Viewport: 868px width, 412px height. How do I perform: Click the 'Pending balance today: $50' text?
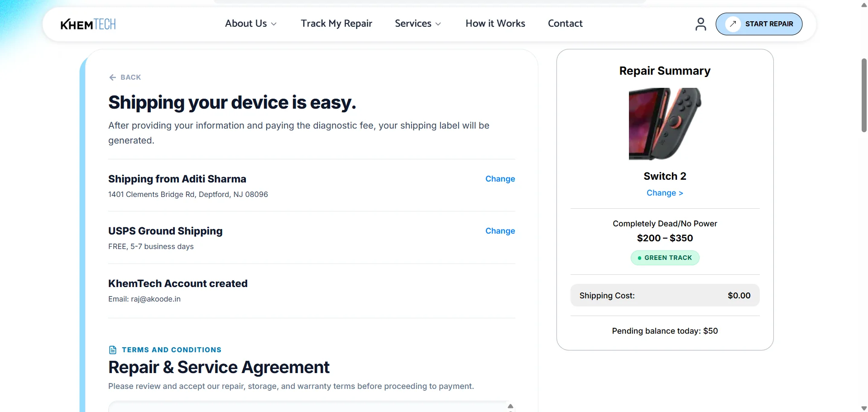tap(665, 331)
